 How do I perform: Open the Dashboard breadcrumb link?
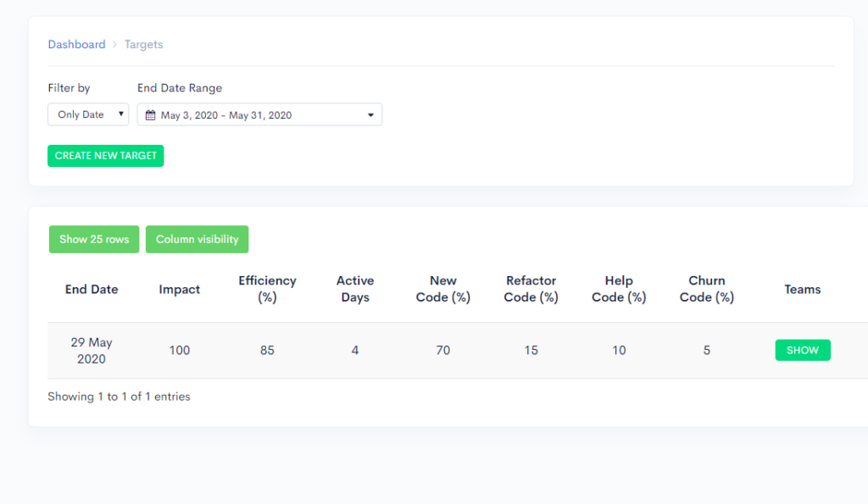coord(76,44)
